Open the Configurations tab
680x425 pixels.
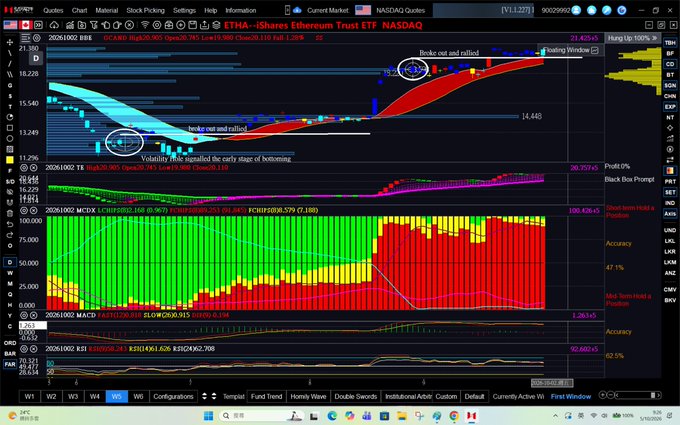click(x=173, y=396)
